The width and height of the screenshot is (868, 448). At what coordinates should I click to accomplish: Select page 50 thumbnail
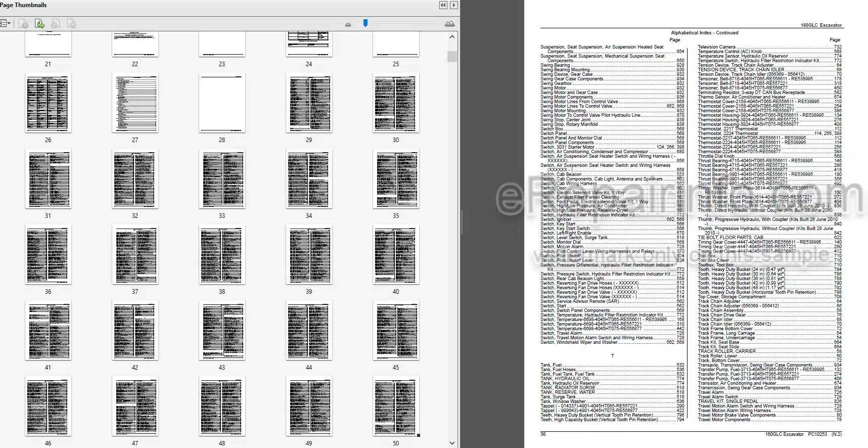tap(396, 407)
